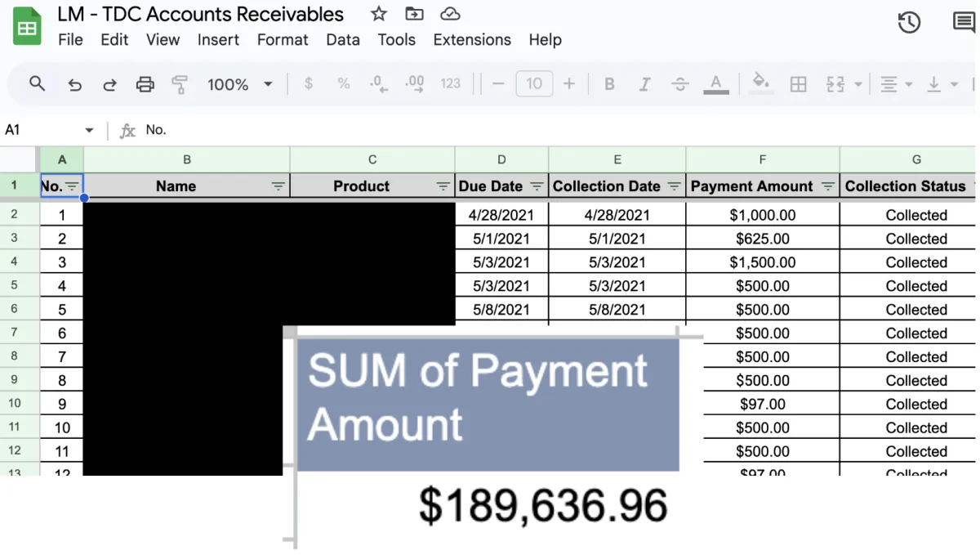The image size is (980, 555).
Task: Open filter on Due Date column
Action: (537, 186)
